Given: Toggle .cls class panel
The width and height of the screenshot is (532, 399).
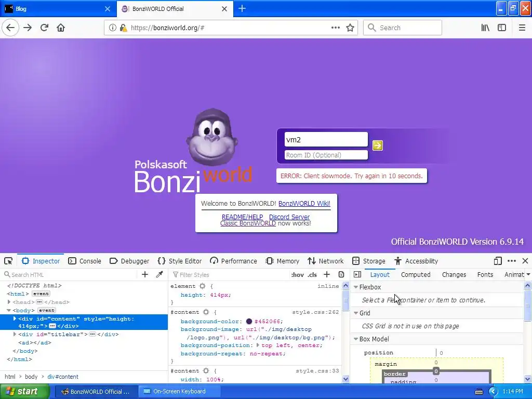Looking at the screenshot, I should click(x=312, y=275).
